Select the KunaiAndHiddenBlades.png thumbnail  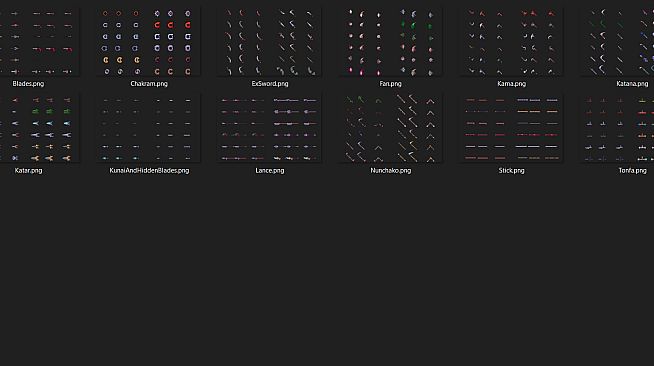pyautogui.click(x=148, y=128)
